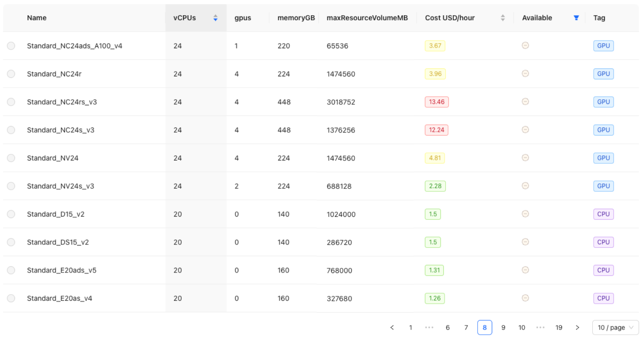Viewport: 644px width, 340px height.
Task: Sort by vCPUs using sort arrows
Action: point(215,18)
